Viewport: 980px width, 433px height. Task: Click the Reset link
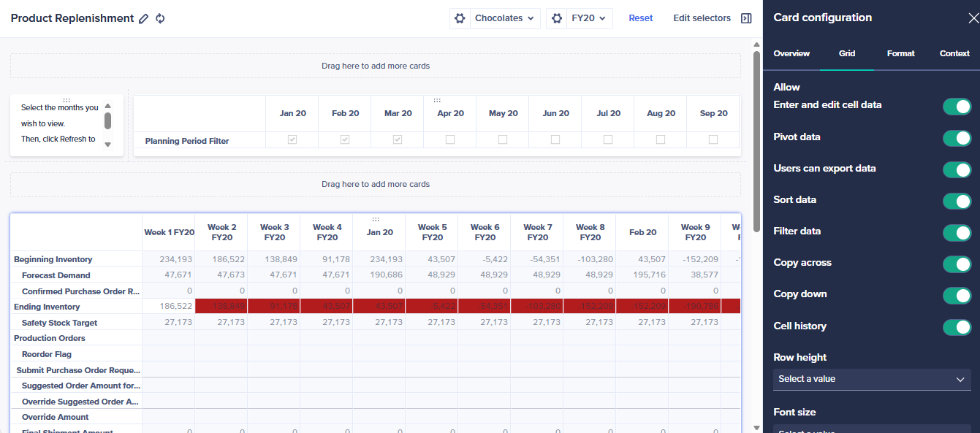(641, 18)
